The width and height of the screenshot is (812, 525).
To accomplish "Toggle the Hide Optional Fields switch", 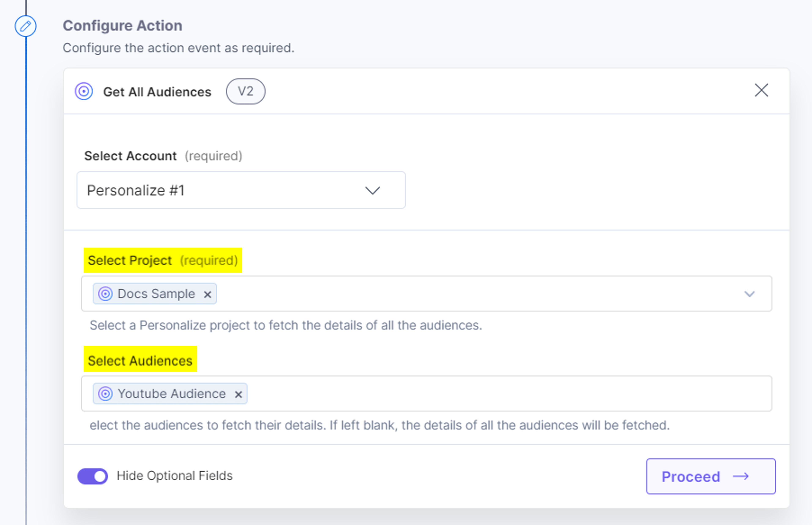I will pos(93,476).
